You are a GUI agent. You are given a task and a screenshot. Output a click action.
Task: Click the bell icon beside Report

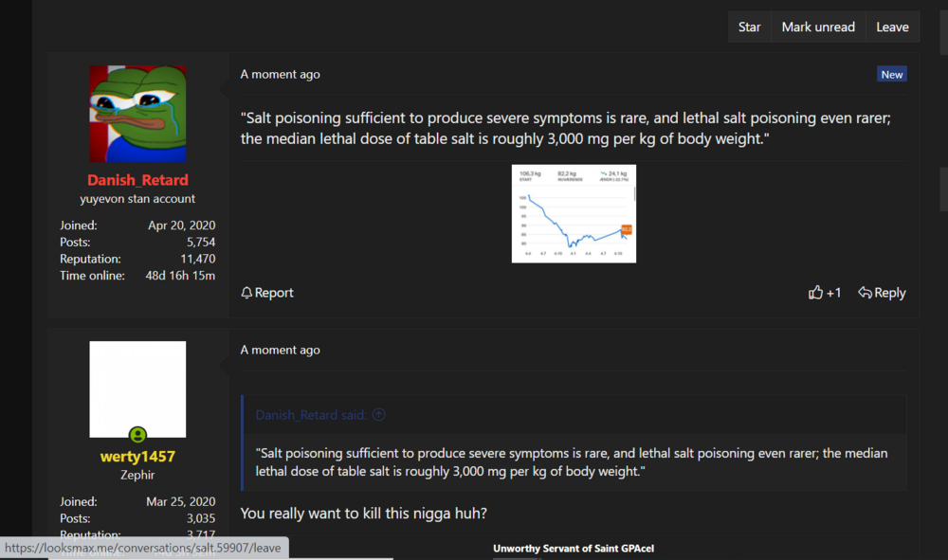click(246, 293)
